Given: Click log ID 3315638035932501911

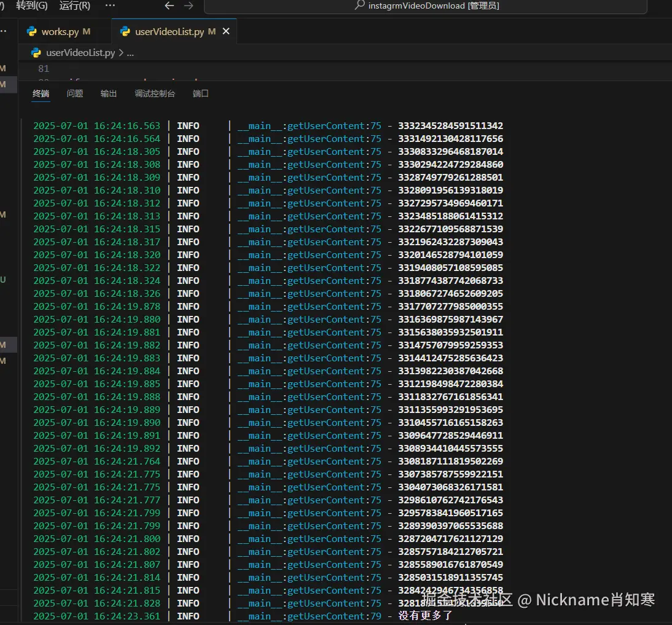Looking at the screenshot, I should pos(450,332).
